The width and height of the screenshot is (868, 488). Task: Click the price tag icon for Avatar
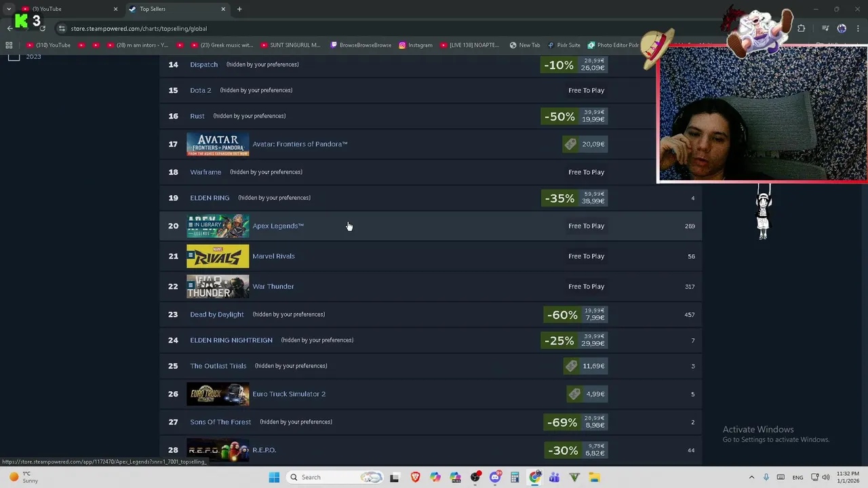point(570,144)
